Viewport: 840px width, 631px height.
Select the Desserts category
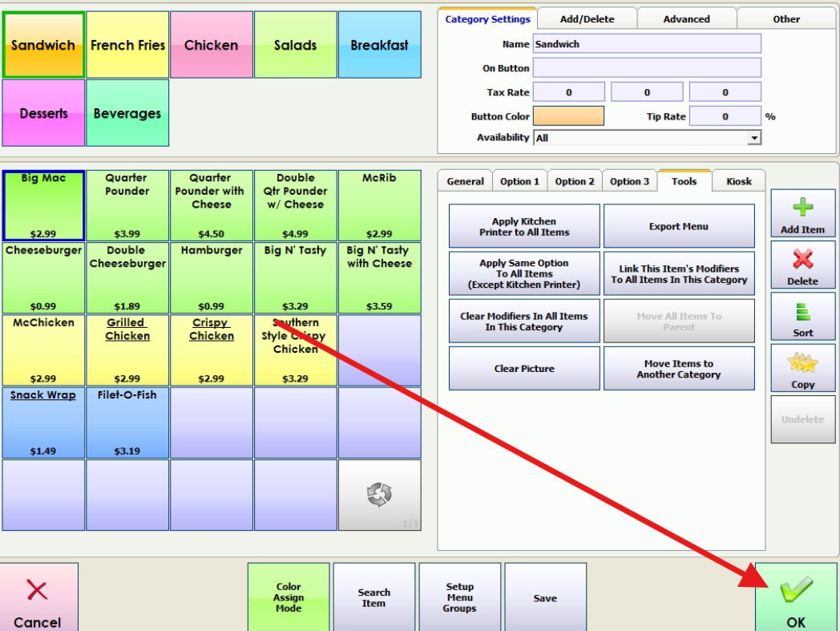[43, 113]
